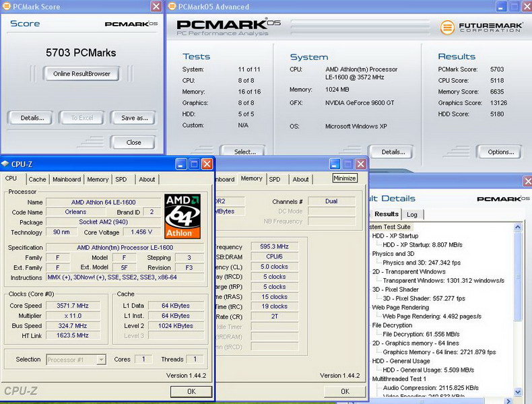Image resolution: width=532 pixels, height=404 pixels.
Task: Minimize the PCMark05 Advanced window
Action: point(502,7)
